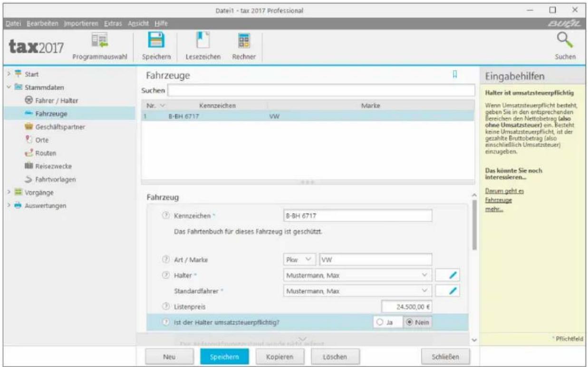
Task: Sort the list by Nr. column
Action: [x=156, y=105]
